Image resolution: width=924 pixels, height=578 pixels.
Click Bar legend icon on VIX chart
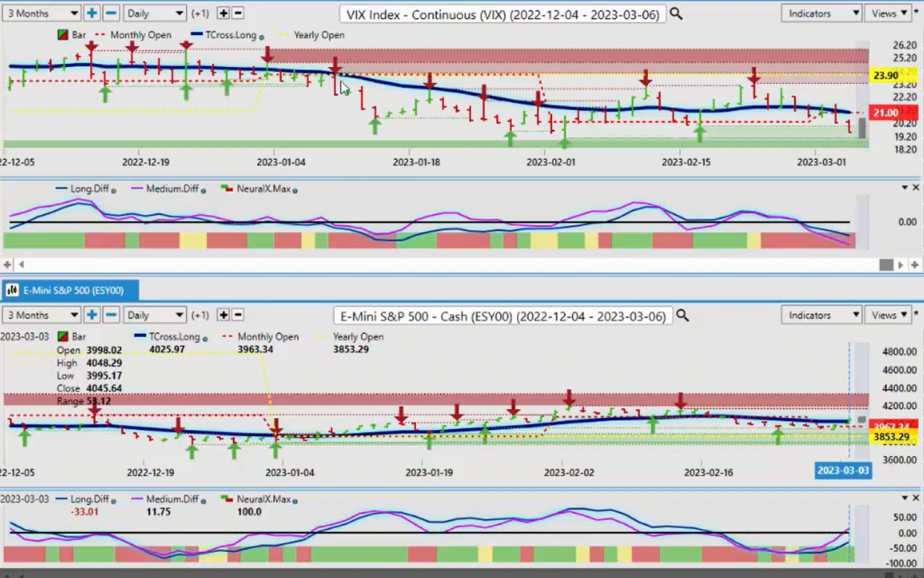[63, 35]
